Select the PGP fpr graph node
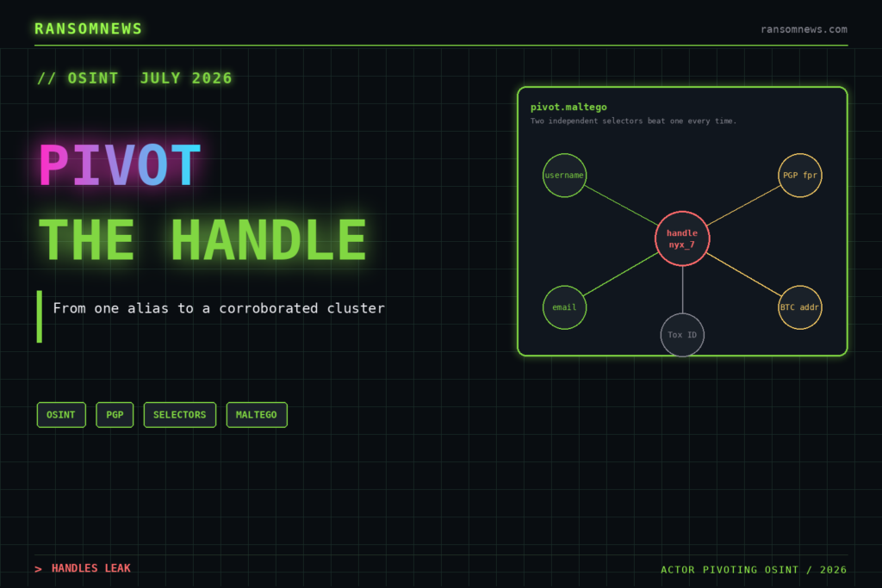The width and height of the screenshot is (882, 588). click(x=800, y=176)
